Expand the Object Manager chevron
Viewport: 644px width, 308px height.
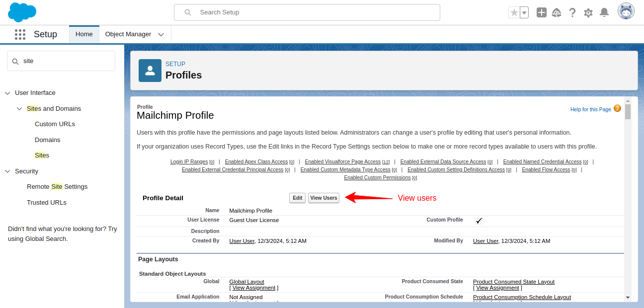pos(161,34)
